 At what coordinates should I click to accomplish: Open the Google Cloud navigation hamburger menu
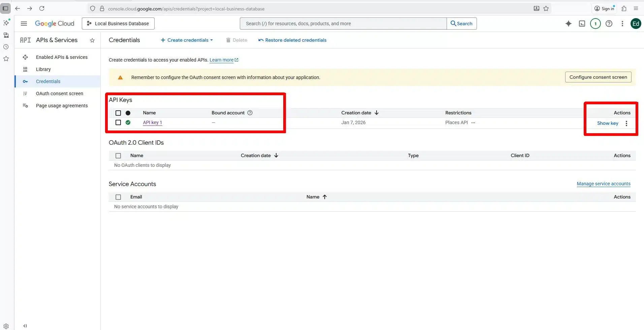pyautogui.click(x=24, y=24)
